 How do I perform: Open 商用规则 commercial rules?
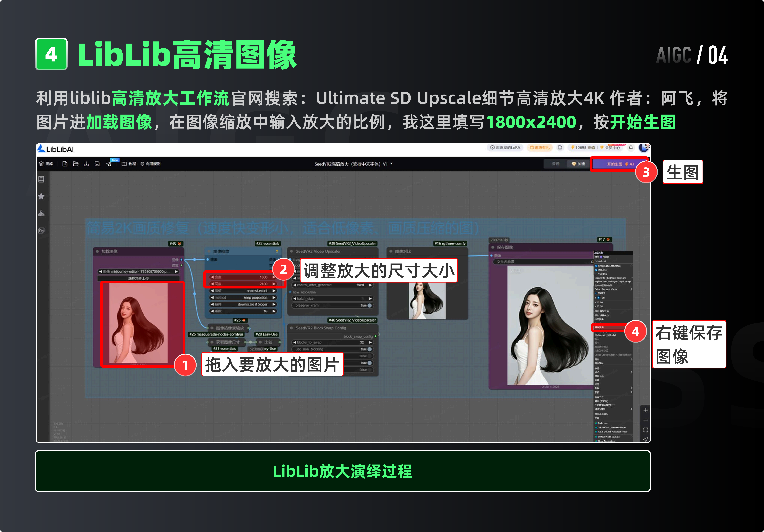coord(150,164)
